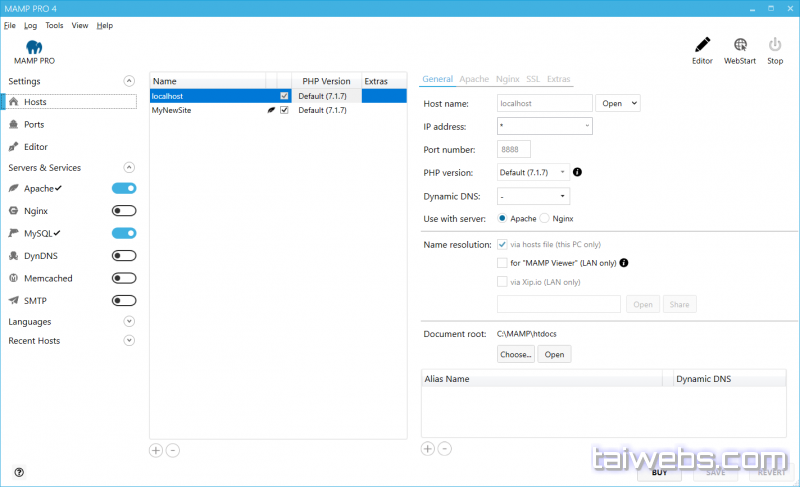Click Memcached icon in sidebar

[x=14, y=278]
